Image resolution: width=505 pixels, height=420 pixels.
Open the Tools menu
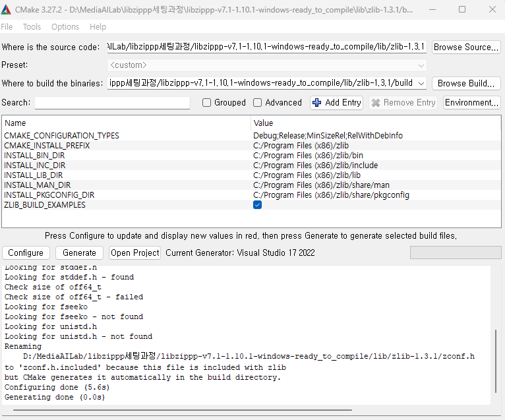(32, 27)
